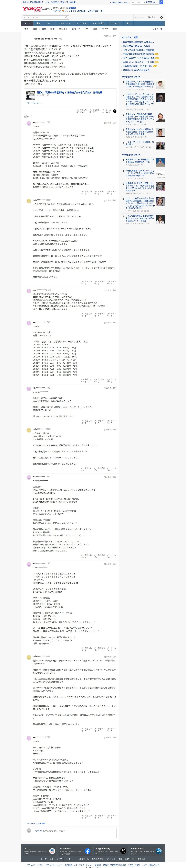The height and width of the screenshot is (868, 186).
Task: Share the main comment on X
Action: click(114, 111)
